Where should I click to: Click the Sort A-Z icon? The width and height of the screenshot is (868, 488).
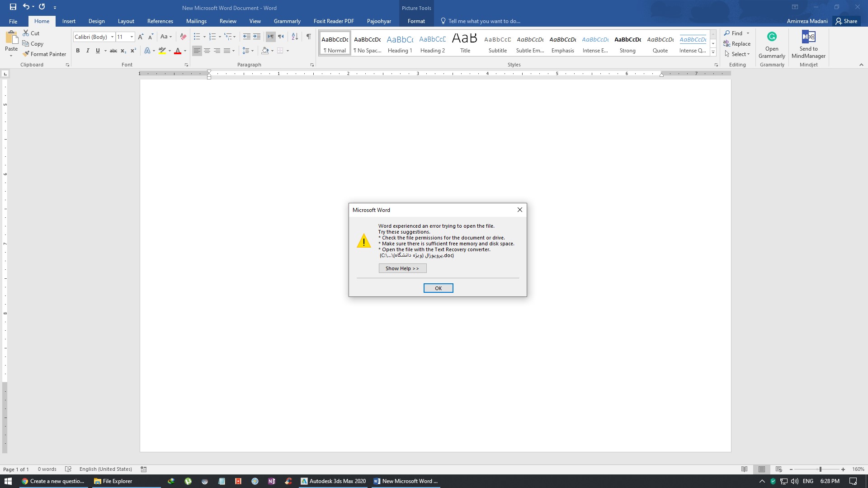295,37
